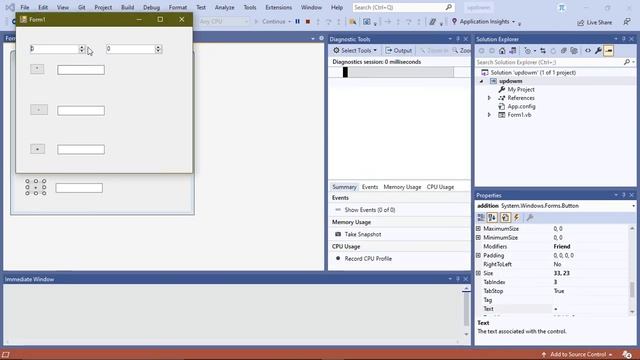Expand the Form1.vb node

489,115
